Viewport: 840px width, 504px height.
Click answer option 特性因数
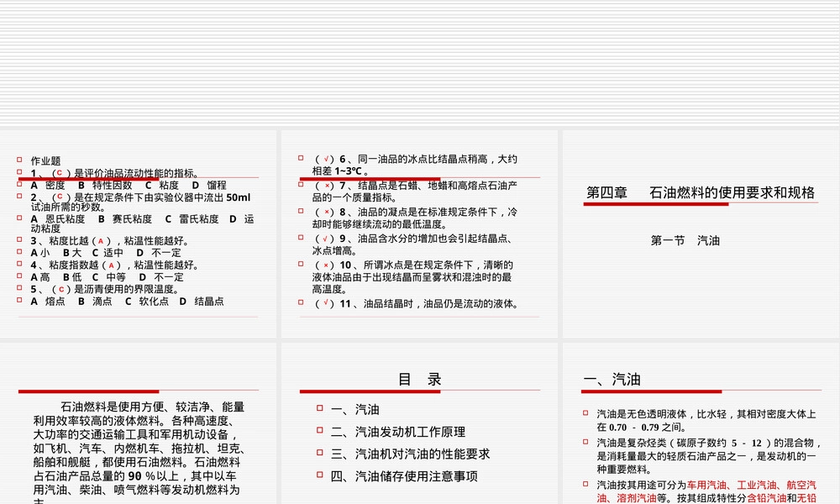[112, 186]
